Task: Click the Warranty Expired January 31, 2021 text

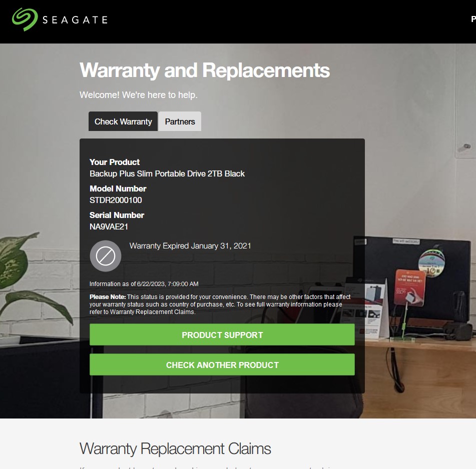Action: click(190, 245)
